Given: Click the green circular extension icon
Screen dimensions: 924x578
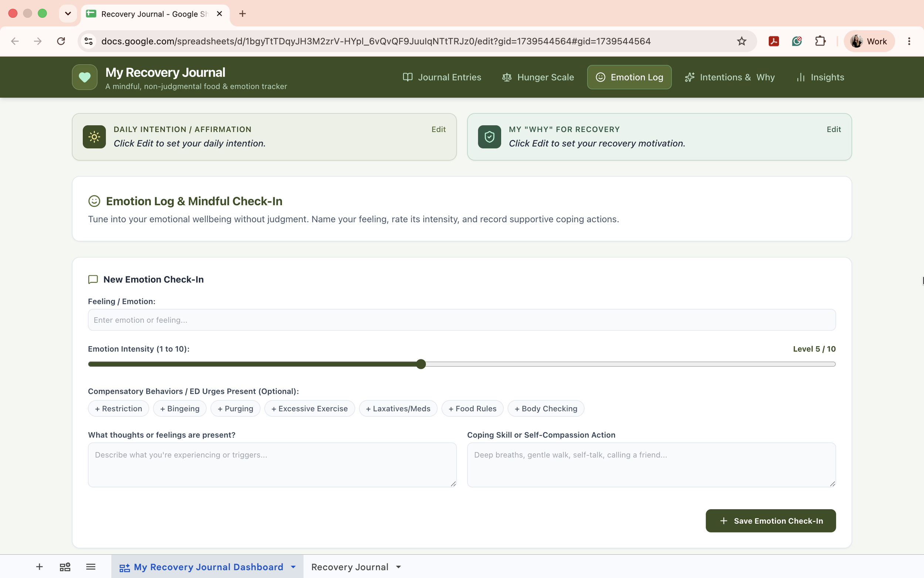Looking at the screenshot, I should (797, 41).
